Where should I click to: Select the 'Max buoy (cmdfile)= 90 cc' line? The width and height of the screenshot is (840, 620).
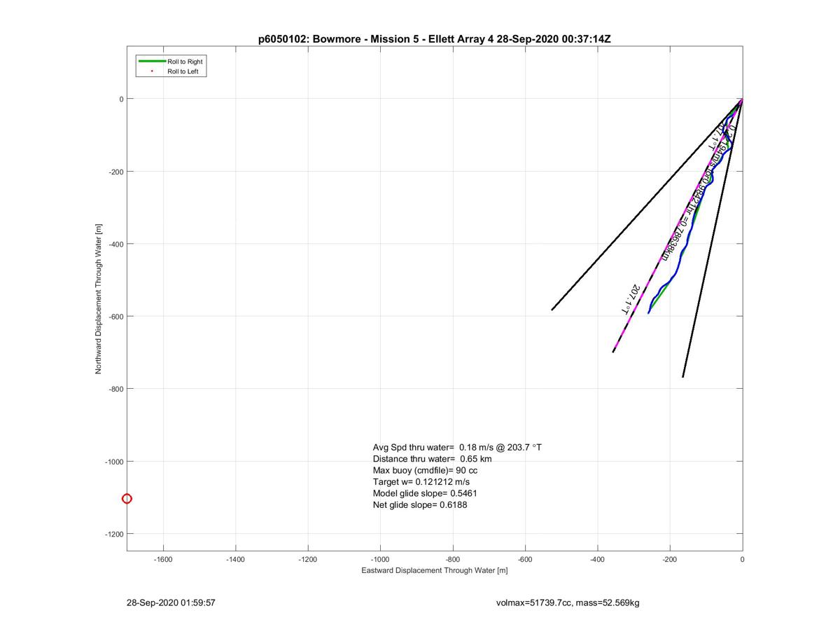(x=425, y=470)
